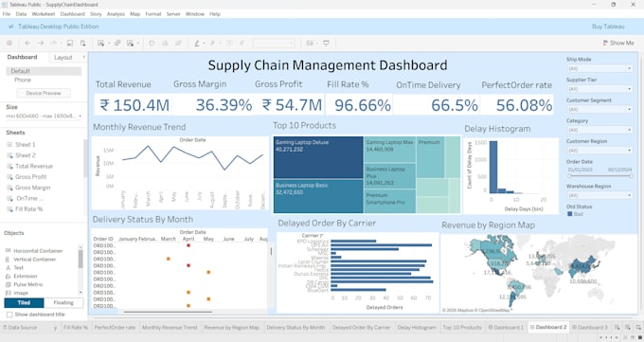Click the Image object
644x342 pixels.
17,293
